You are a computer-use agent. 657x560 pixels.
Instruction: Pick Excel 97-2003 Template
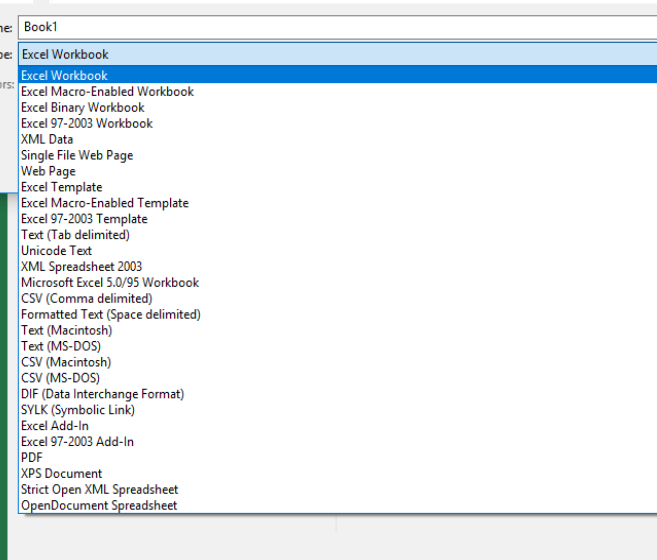point(338,219)
